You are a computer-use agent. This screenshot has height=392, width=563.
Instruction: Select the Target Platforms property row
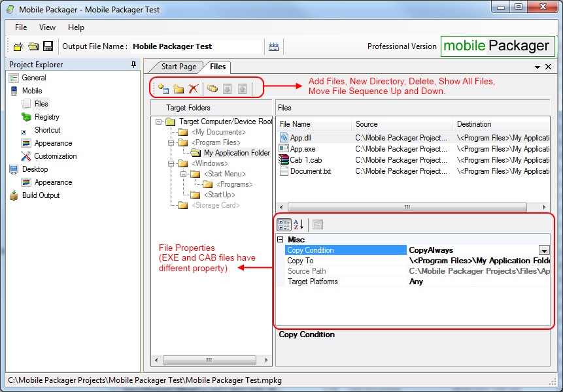[417, 282]
